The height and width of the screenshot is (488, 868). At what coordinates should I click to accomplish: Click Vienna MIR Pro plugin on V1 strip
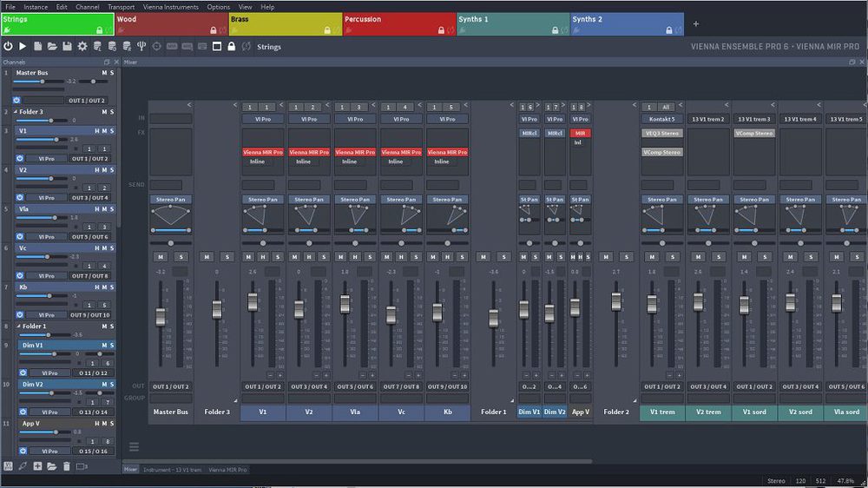click(263, 152)
